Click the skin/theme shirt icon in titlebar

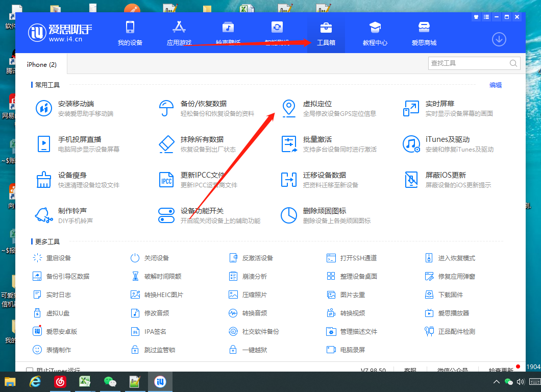point(476,16)
